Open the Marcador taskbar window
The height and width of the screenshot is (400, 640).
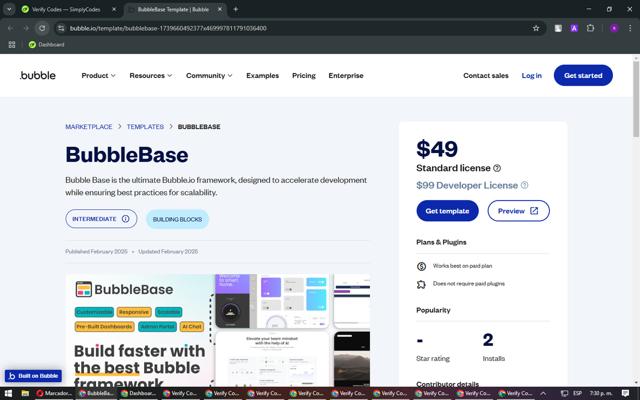54,393
